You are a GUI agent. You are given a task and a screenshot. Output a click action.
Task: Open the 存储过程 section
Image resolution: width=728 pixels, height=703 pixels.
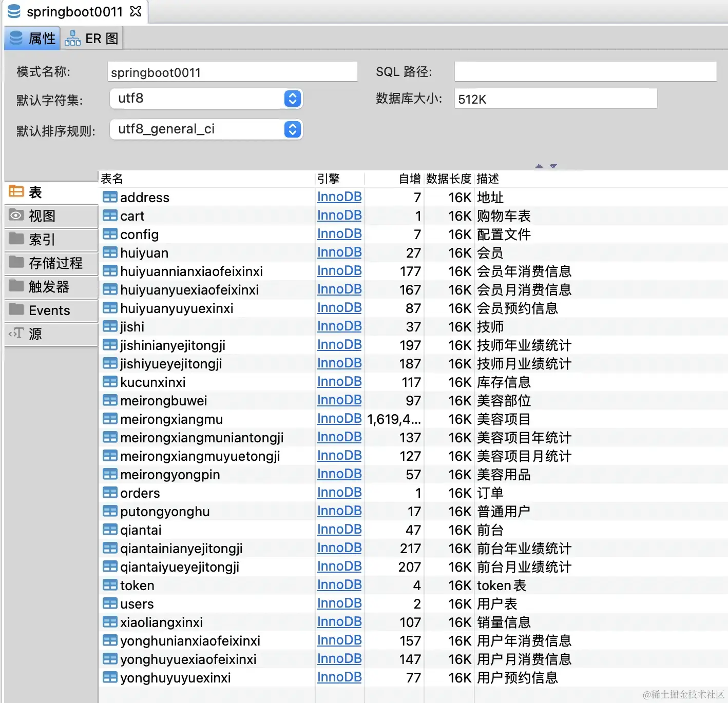(51, 263)
